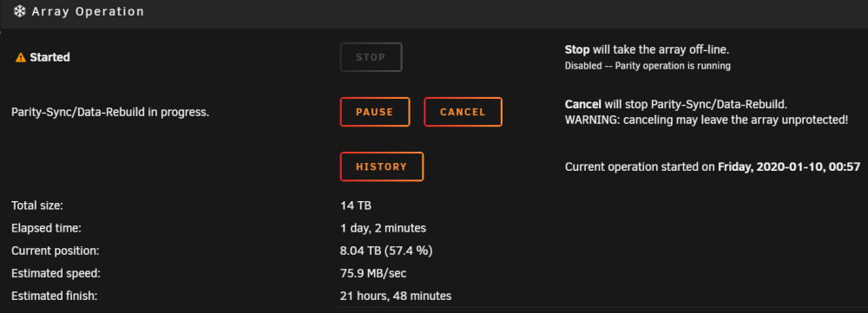Pause the parity sync operation
Image resolution: width=868 pixels, height=313 pixels.
375,112
